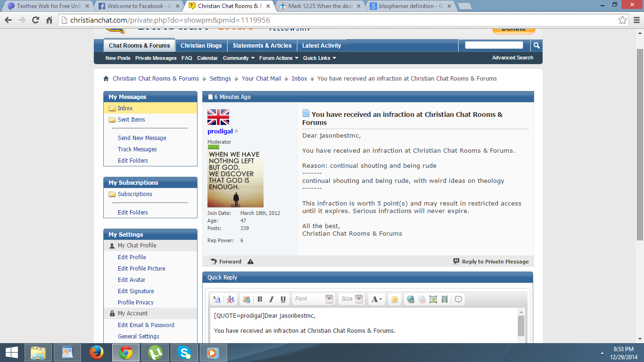644x362 pixels.
Task: Open the Chat Rooms & Forums tab
Action: click(140, 45)
